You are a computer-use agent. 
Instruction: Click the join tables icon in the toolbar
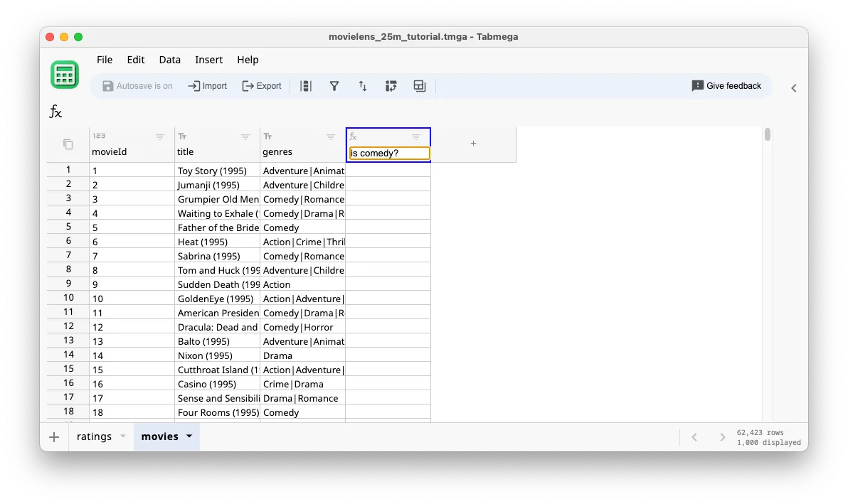pos(419,85)
